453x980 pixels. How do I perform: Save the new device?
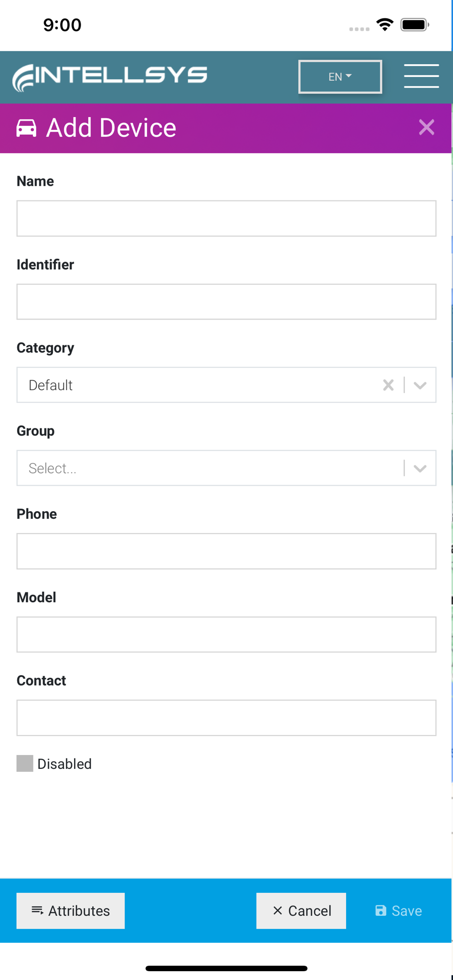[x=399, y=910]
